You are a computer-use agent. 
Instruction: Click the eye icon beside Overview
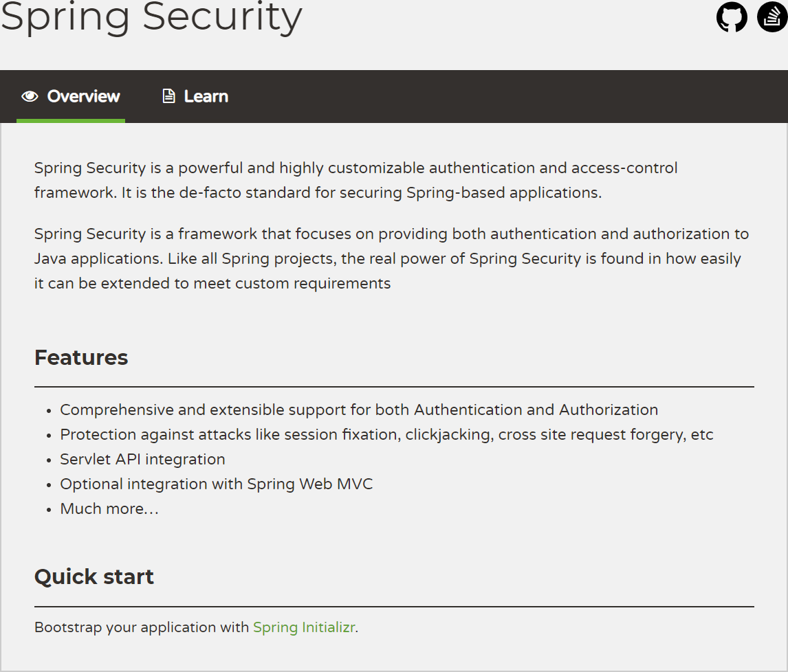[x=30, y=96]
